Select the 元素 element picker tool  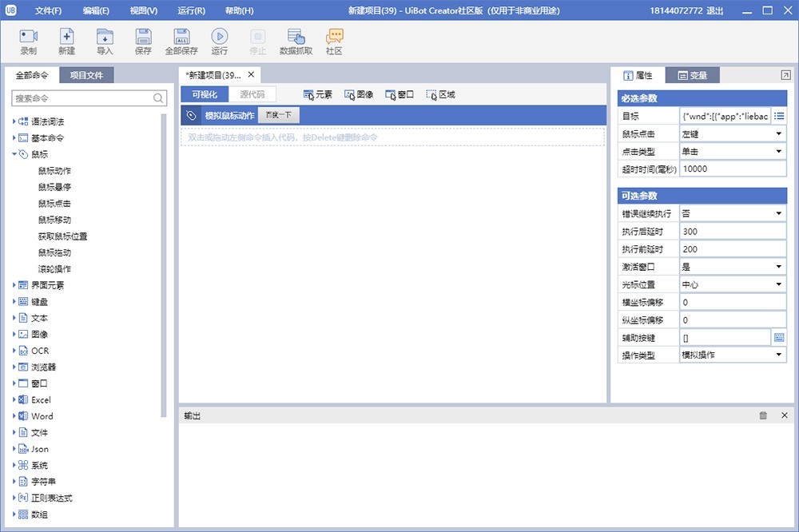click(x=318, y=94)
